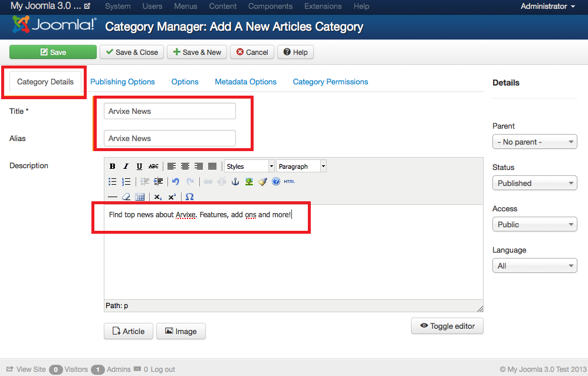Open the Administrator user dropdown
This screenshot has width=588, height=376.
(x=547, y=6)
